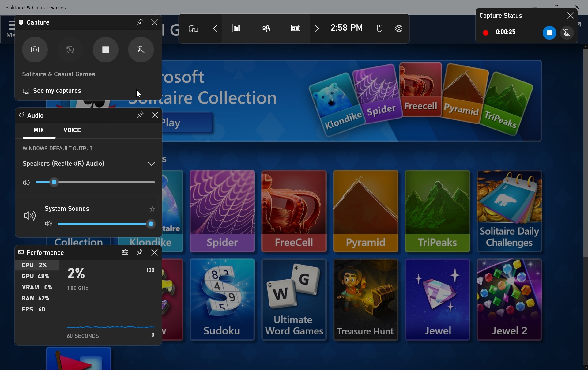Open Xbox Social people icon
The height and width of the screenshot is (370, 588).
pos(266,28)
